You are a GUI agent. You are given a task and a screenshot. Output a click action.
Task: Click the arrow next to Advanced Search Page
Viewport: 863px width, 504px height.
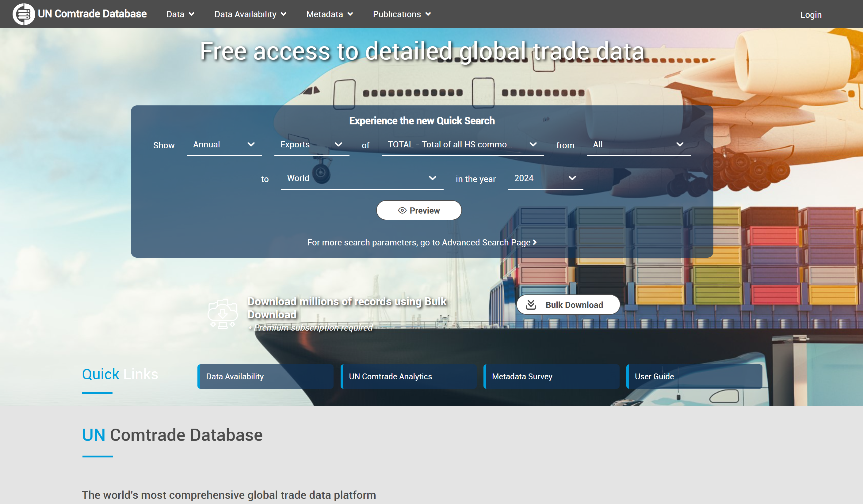coord(535,242)
